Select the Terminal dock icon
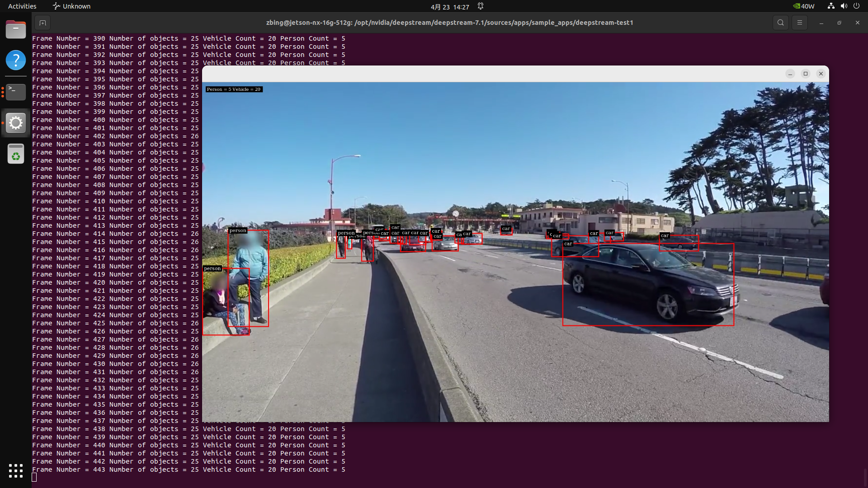Viewport: 868px width, 488px height. 16,92
